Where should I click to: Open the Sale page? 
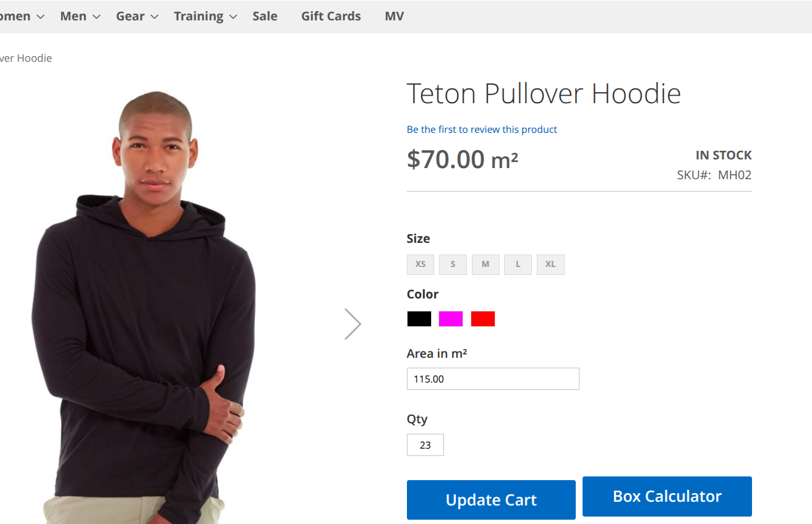[x=265, y=17]
